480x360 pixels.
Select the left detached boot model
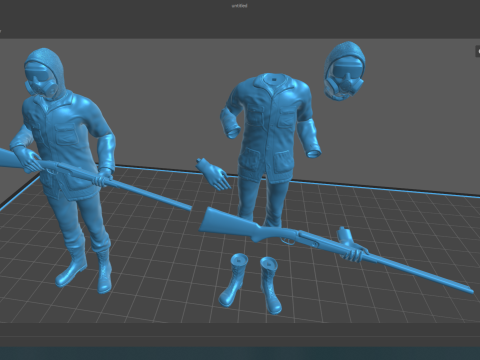pyautogui.click(x=233, y=279)
